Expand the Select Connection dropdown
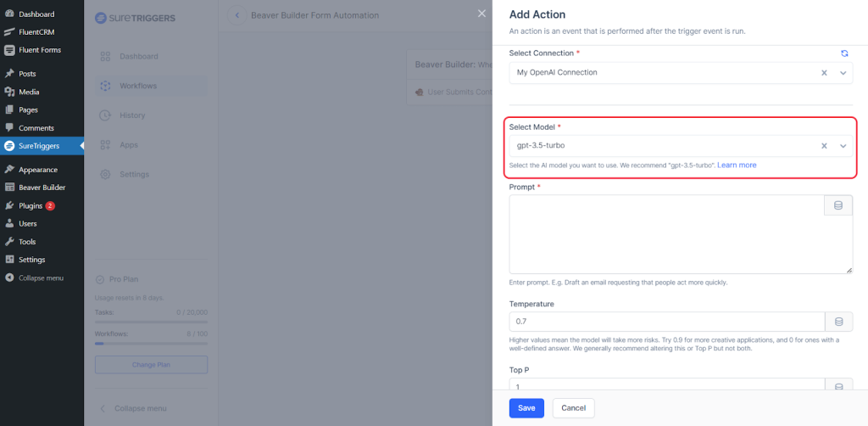Screen dimensions: 868x426 tap(843, 73)
